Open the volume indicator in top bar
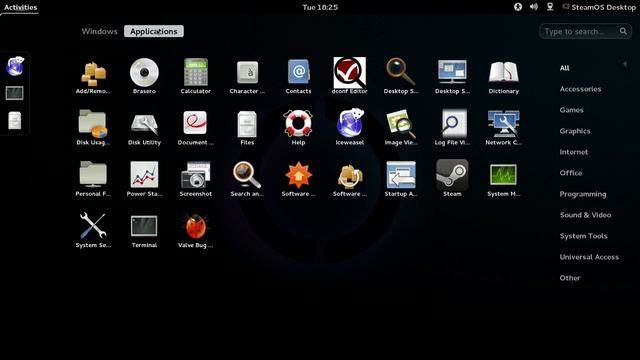This screenshot has width=640, height=360. click(x=534, y=7)
